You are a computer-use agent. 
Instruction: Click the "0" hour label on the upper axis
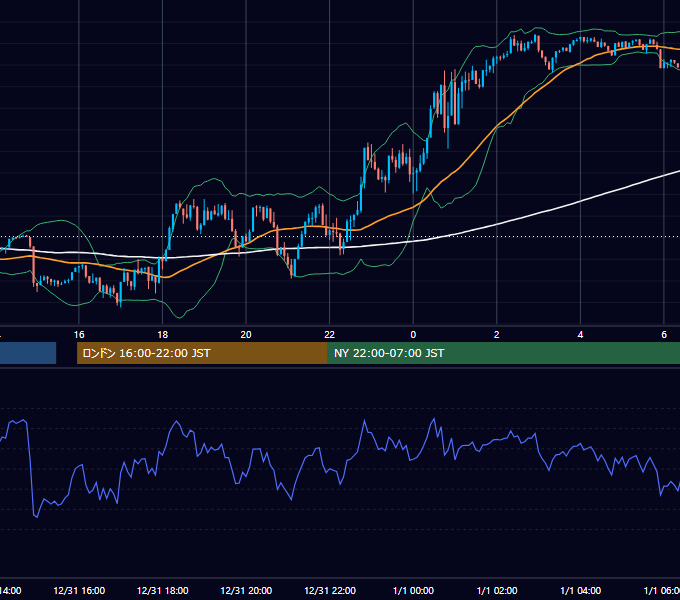(x=413, y=335)
